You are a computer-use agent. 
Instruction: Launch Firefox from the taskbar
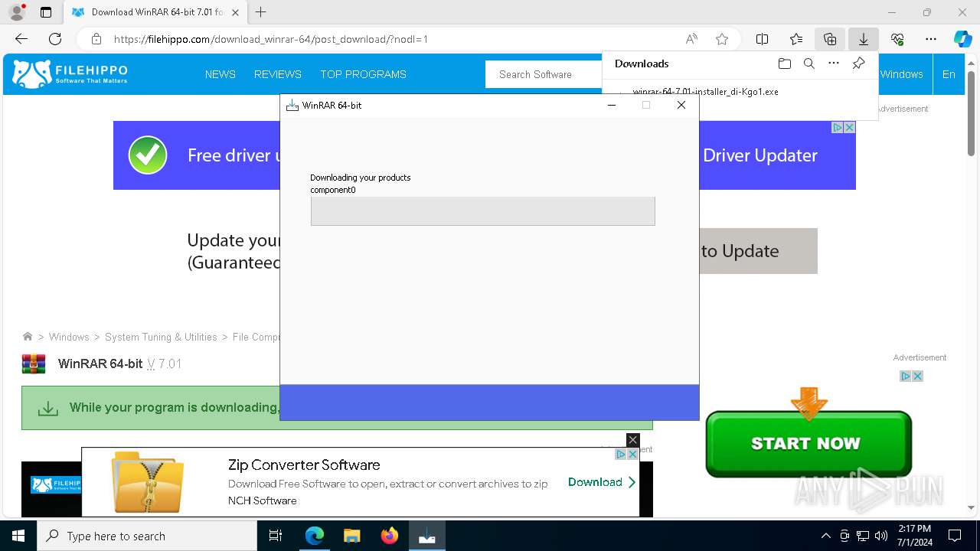click(390, 536)
